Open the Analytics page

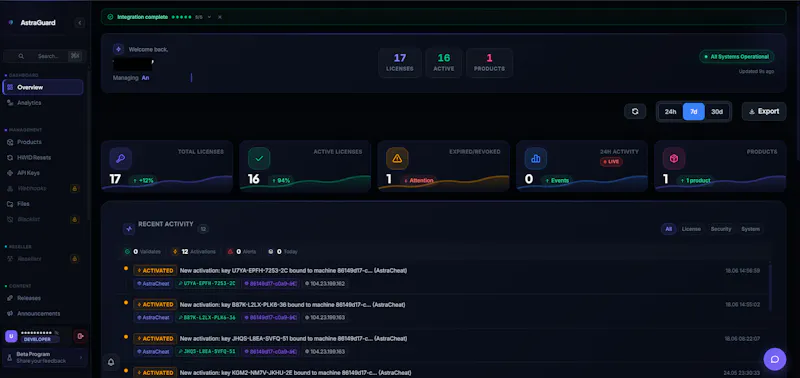tap(43, 103)
